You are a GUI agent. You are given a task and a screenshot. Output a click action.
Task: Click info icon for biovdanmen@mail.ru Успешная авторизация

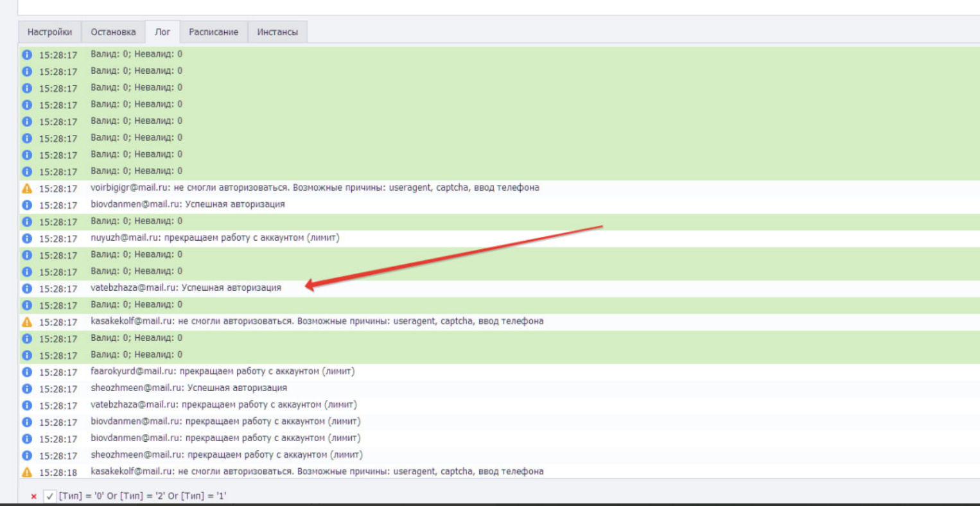(27, 205)
